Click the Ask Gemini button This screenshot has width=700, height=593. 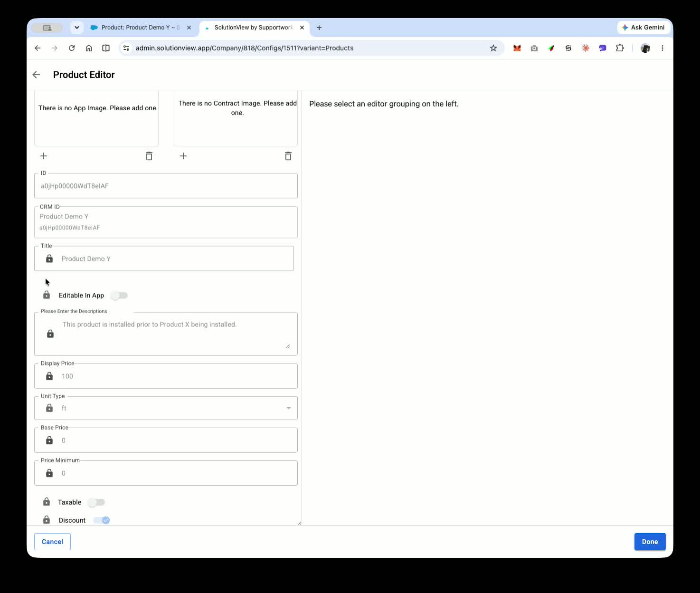coord(643,28)
